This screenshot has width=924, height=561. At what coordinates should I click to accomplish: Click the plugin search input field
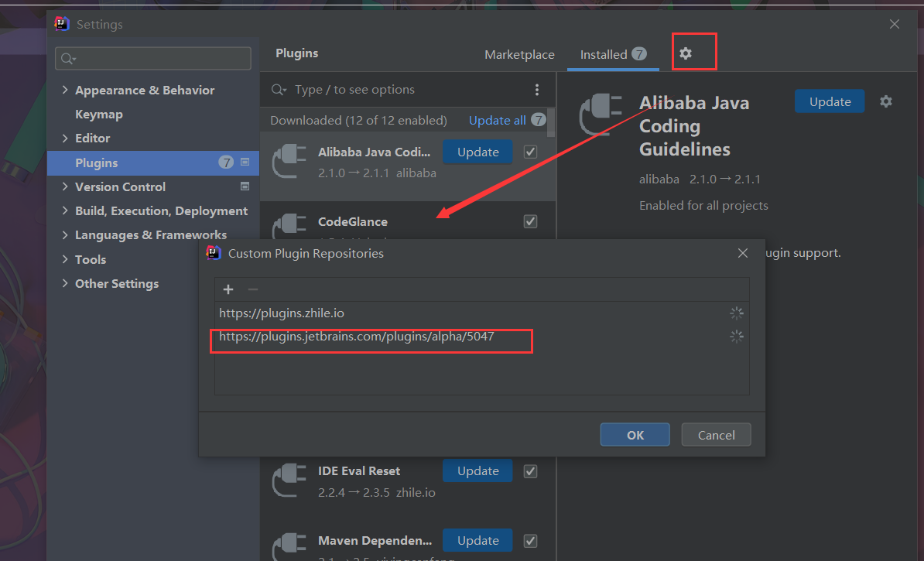coord(401,90)
